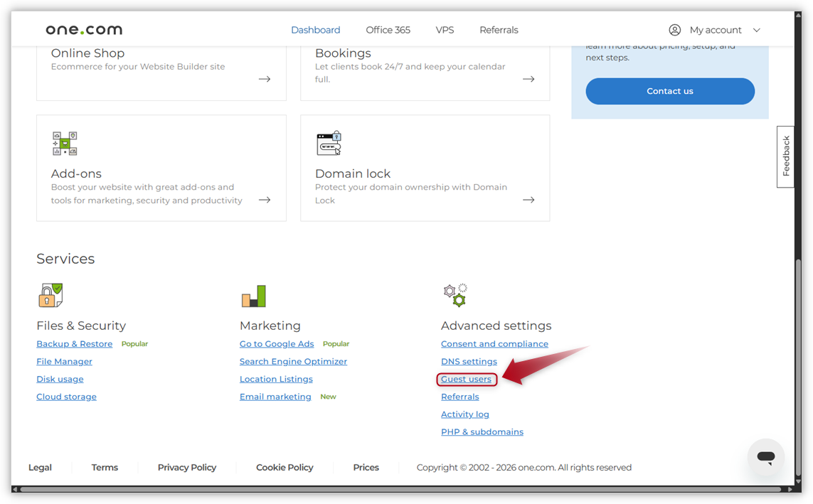Screen dimensions: 813x504
Task: Click the arrow on the Online Shop card
Action: point(264,79)
